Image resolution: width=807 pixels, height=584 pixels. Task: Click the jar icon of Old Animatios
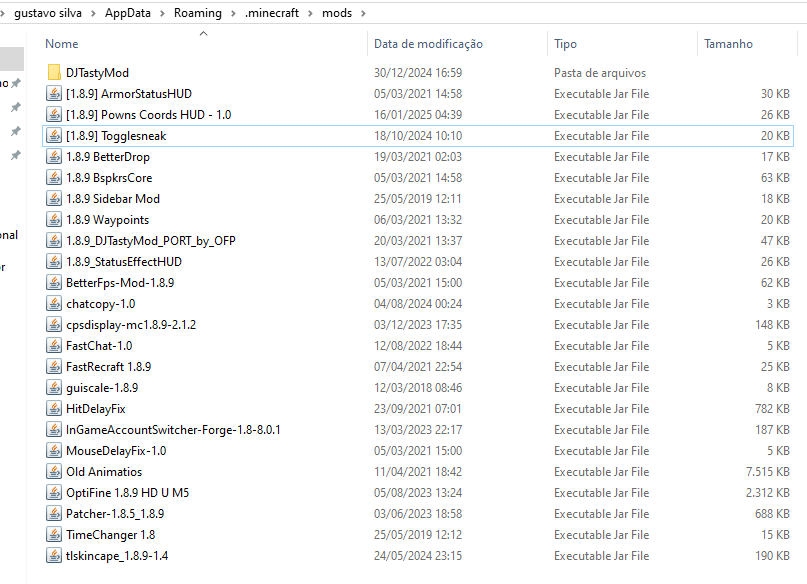click(x=54, y=472)
